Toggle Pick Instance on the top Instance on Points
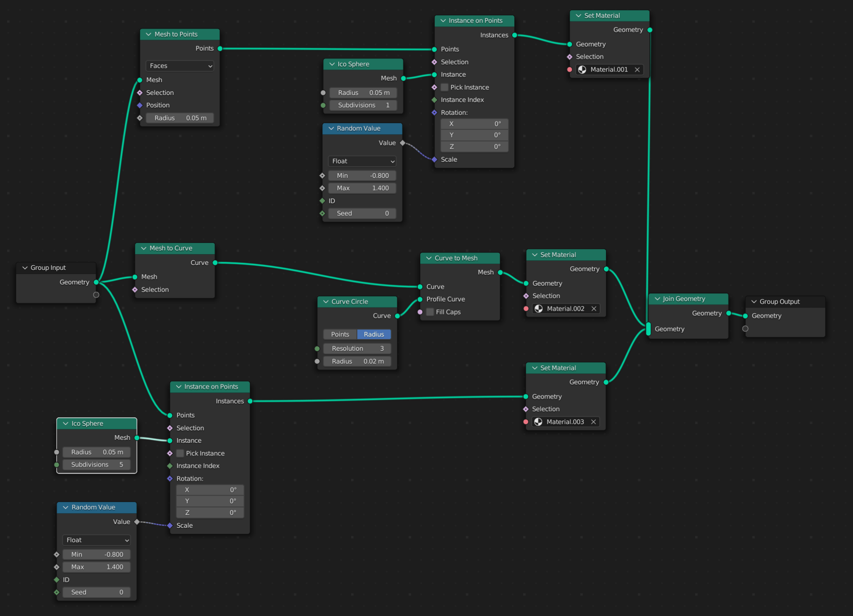The width and height of the screenshot is (853, 616). 445,87
